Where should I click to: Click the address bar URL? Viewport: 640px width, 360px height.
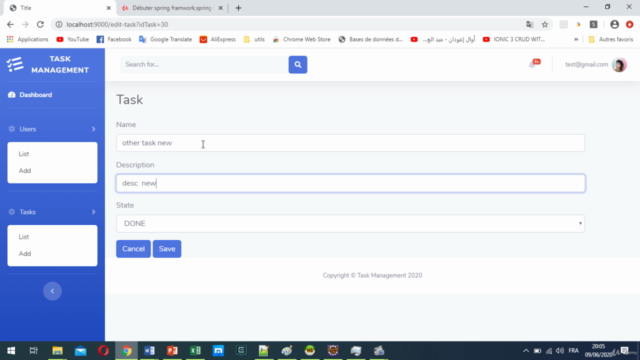tap(117, 24)
